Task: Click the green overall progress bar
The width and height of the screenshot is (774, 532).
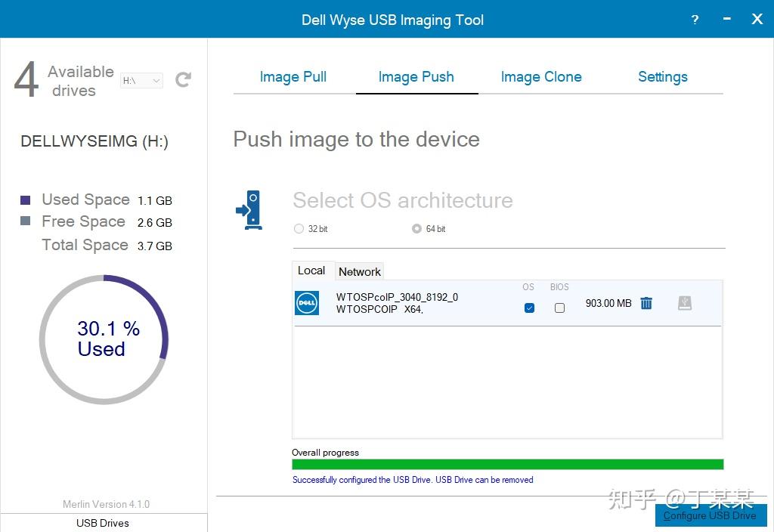Action: (507, 464)
